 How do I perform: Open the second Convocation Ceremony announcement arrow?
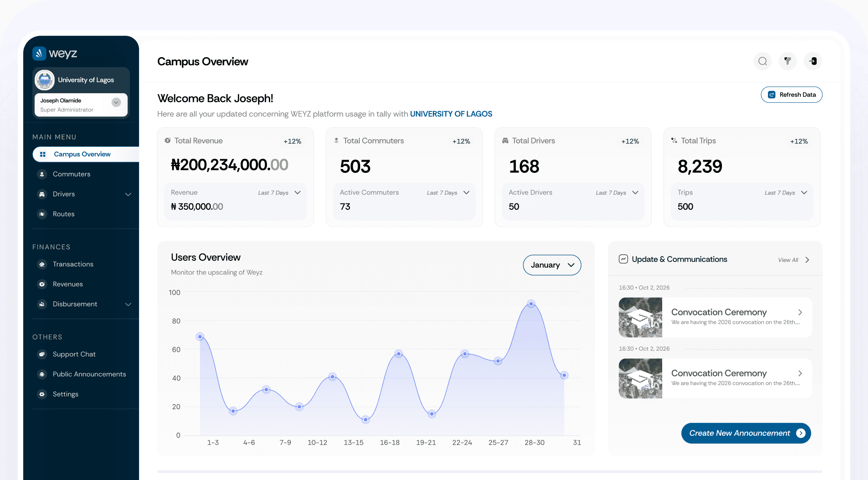coord(800,373)
